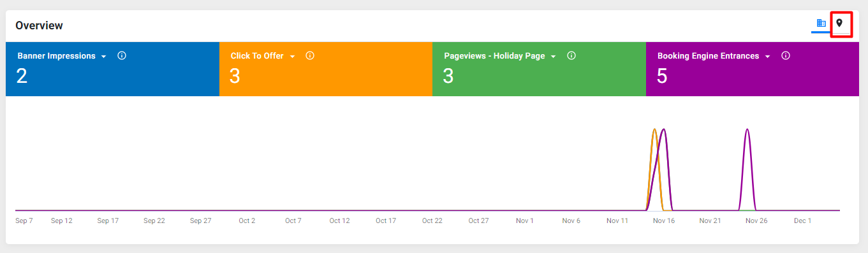Expand the Click To Offer dropdown arrow
Viewport: 868px width, 253px height.
tap(292, 57)
